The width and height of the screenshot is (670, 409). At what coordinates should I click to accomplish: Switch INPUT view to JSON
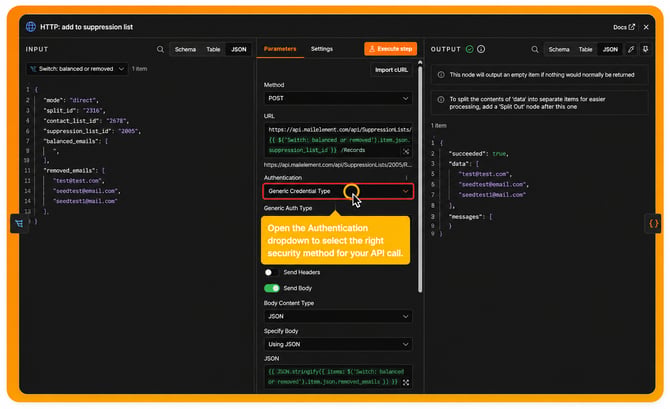coord(238,49)
